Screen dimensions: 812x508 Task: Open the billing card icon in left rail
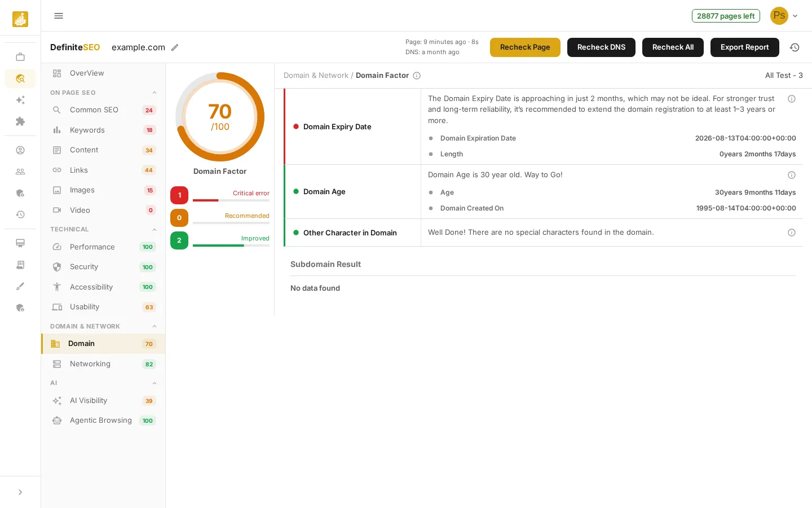click(x=20, y=243)
